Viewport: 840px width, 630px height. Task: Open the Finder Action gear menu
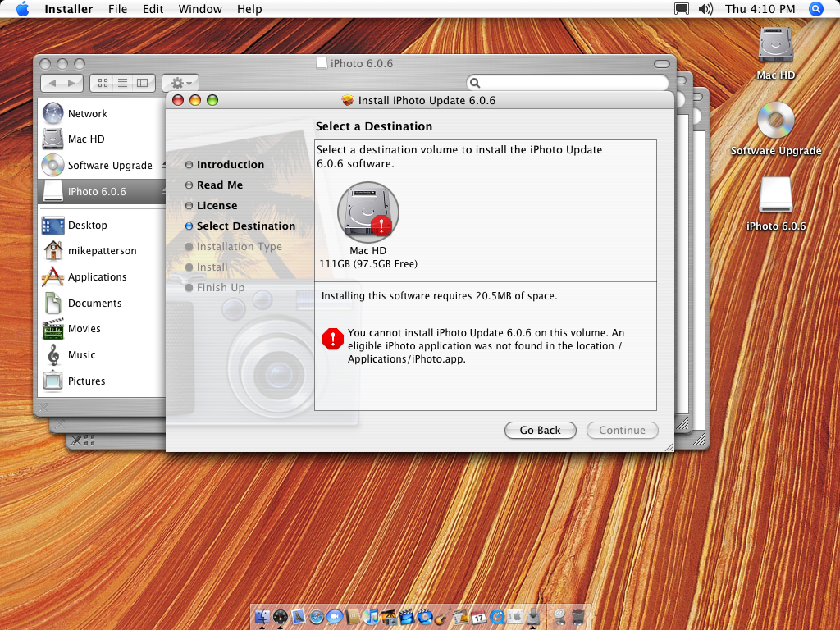point(180,83)
